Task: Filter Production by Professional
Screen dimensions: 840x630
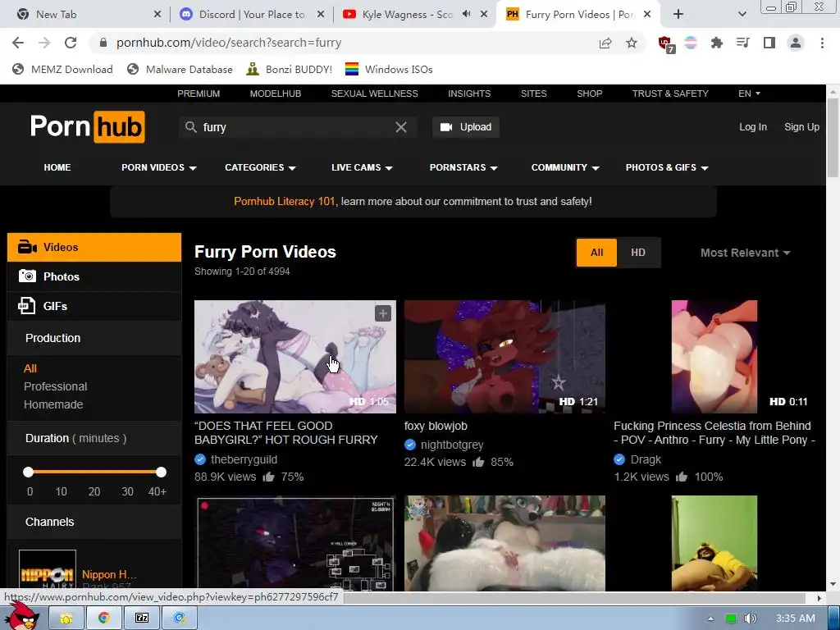Action: pos(55,386)
